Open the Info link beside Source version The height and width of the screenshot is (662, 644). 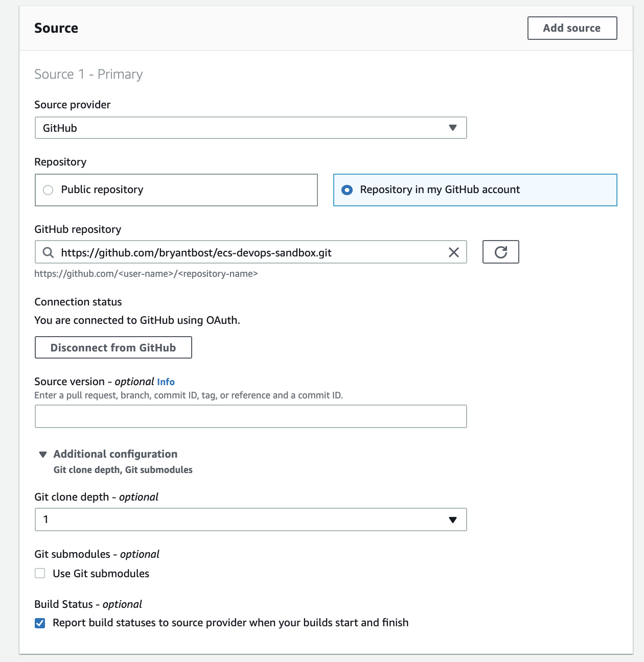[166, 382]
